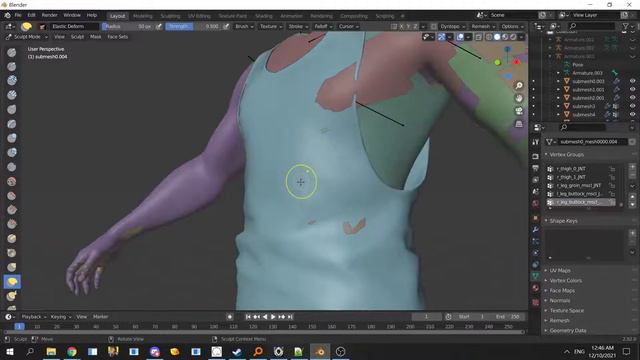Open the File menu
Viewport: 640px width, 360px height.
(18, 15)
